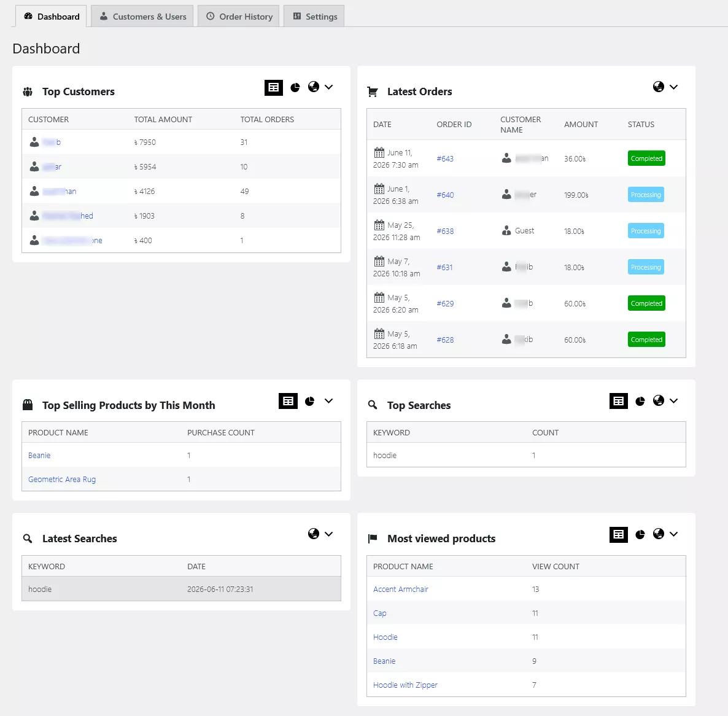Click calendar icon on June 1 order
The image size is (728, 716).
pos(379,189)
